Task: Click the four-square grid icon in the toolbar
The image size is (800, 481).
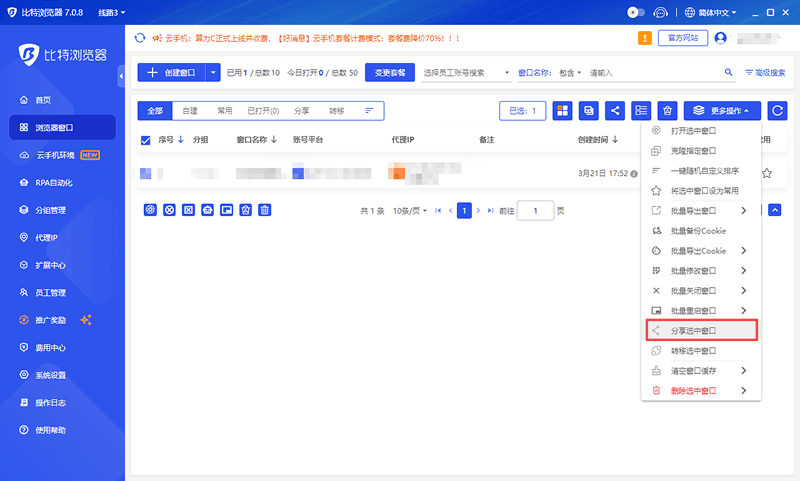Action: 562,111
